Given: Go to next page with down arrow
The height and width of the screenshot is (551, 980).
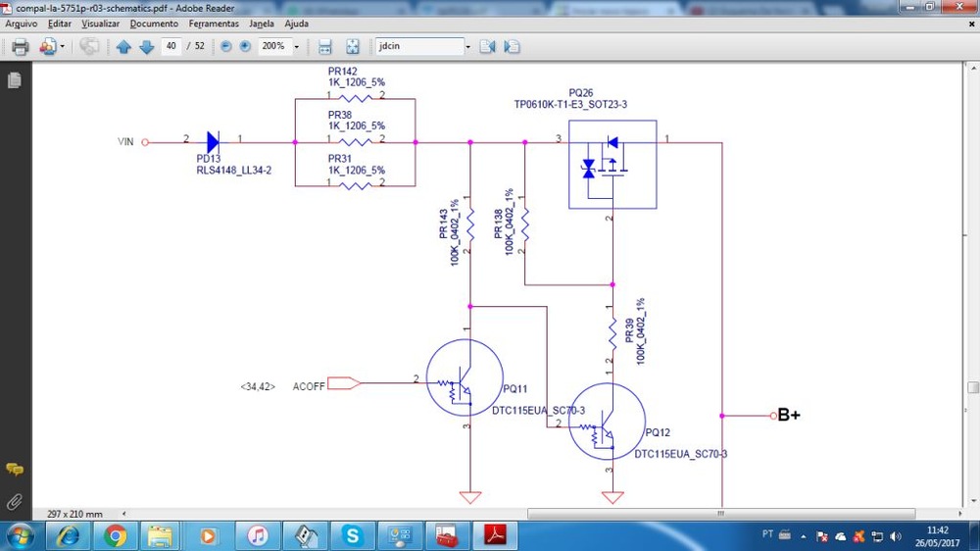Looking at the screenshot, I should pos(147,46).
